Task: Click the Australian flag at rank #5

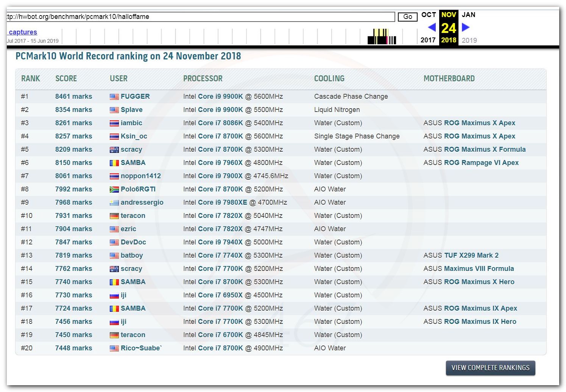Action: [114, 150]
